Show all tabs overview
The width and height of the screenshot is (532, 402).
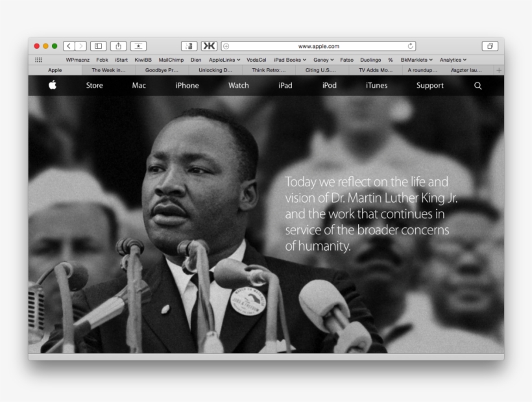(492, 45)
